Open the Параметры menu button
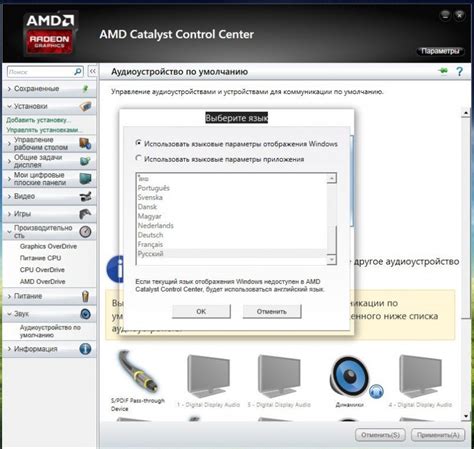The height and width of the screenshot is (449, 474). tap(440, 51)
